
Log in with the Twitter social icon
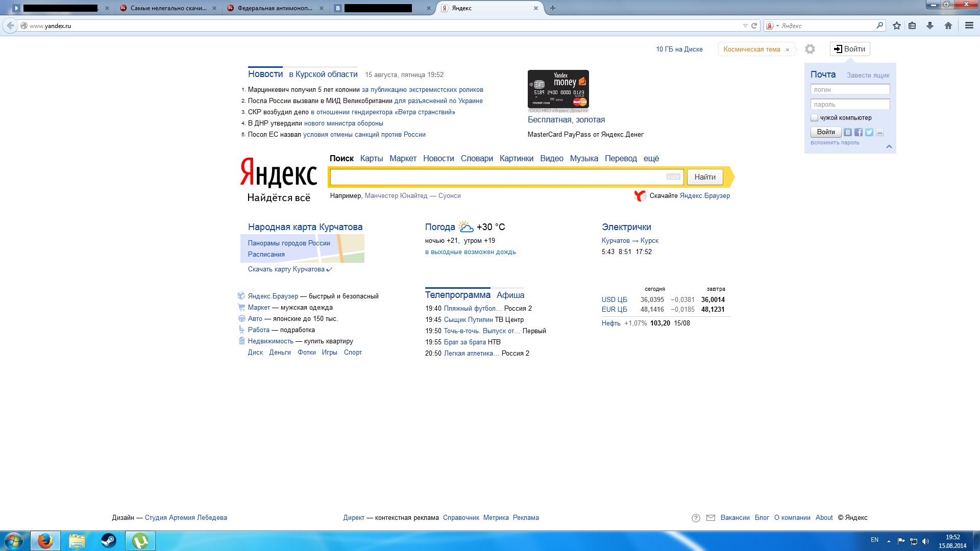coord(869,132)
